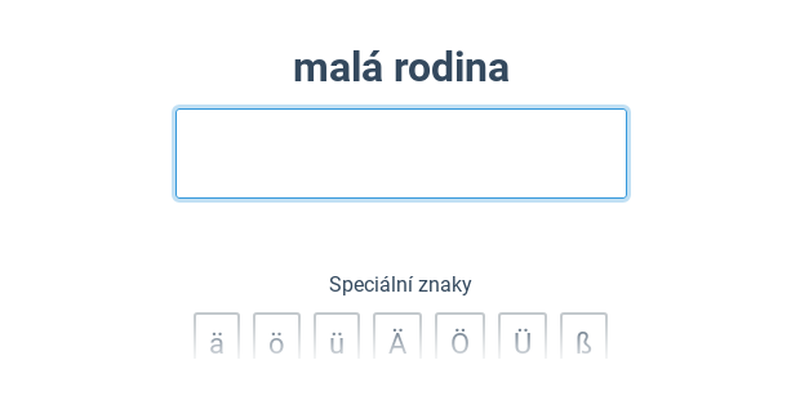Insert the lowercase ü character
The width and height of the screenshot is (800, 400).
[x=337, y=337]
